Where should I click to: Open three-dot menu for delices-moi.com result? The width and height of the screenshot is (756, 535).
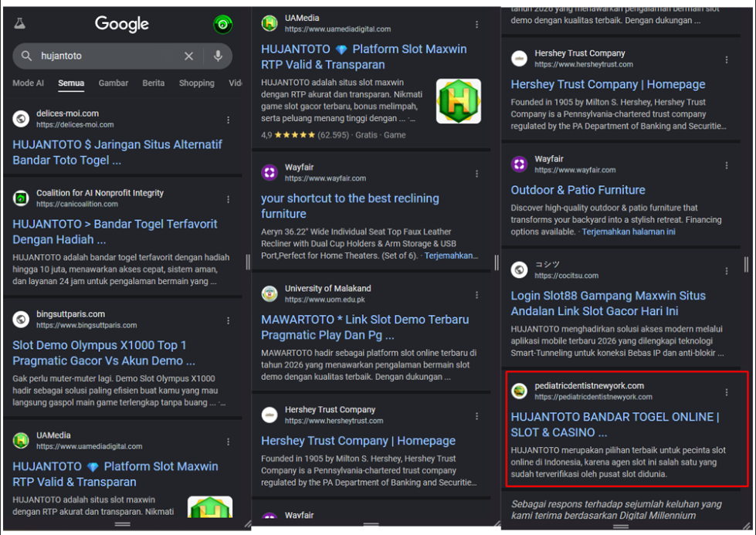click(228, 120)
